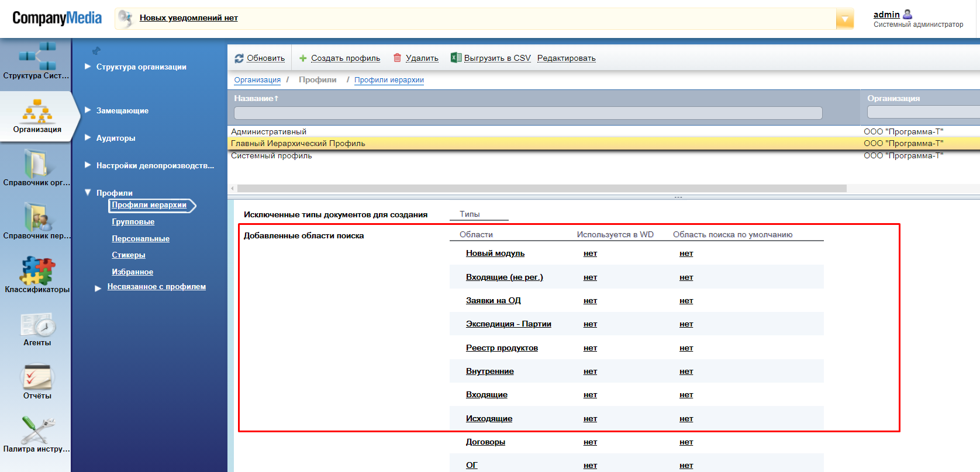This screenshot has width=980, height=472.
Task: Open the Агенты icon
Action: [37, 325]
